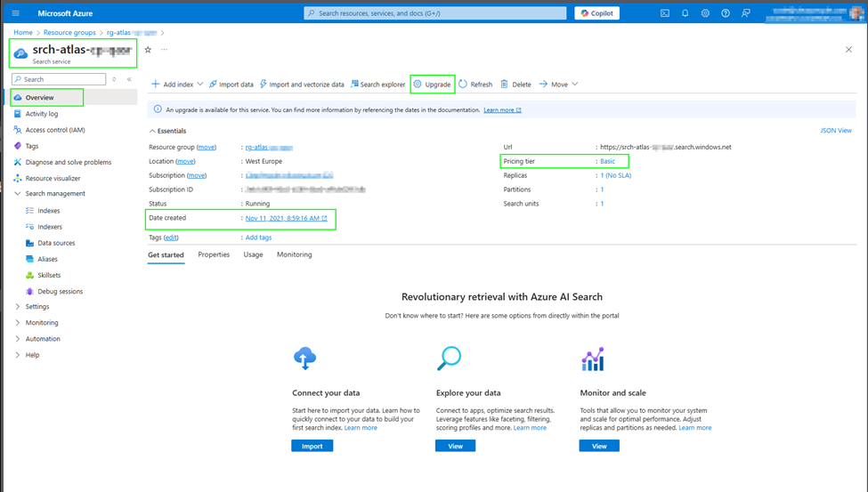Click Add tags link

point(258,238)
